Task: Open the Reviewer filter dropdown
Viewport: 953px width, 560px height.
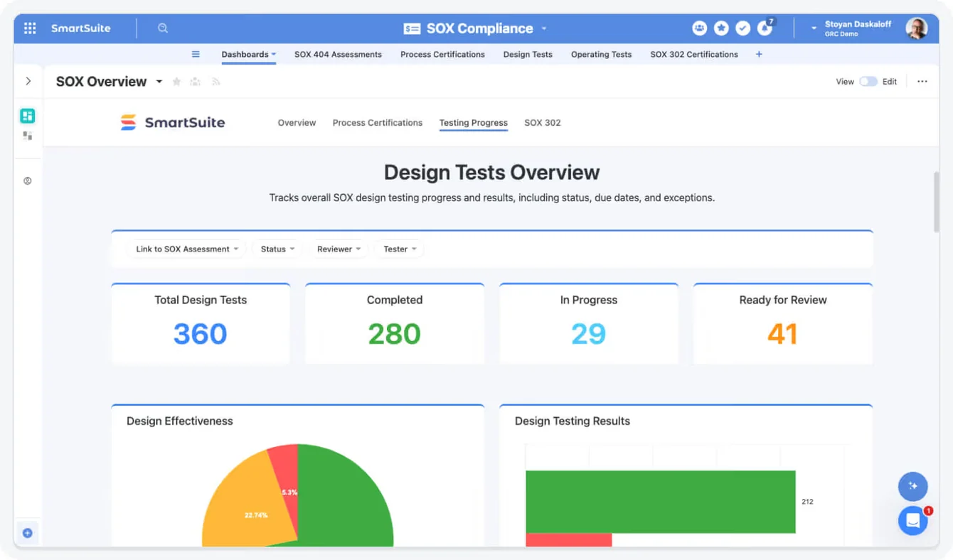Action: pyautogui.click(x=339, y=249)
